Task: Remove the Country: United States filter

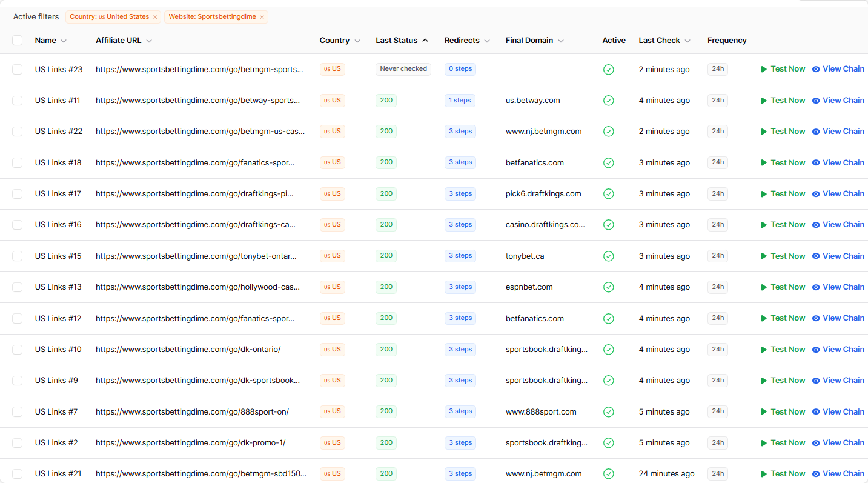Action: pos(155,17)
